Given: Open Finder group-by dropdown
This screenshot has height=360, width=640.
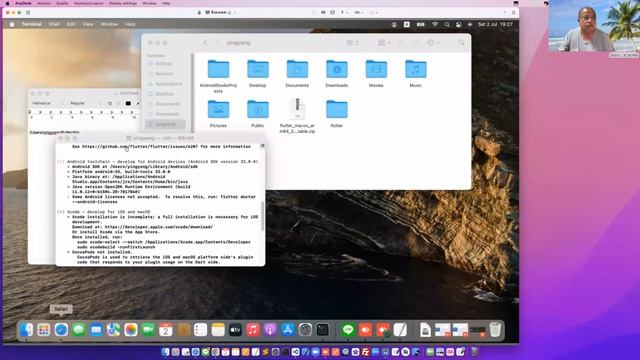Looking at the screenshot, I should point(384,42).
